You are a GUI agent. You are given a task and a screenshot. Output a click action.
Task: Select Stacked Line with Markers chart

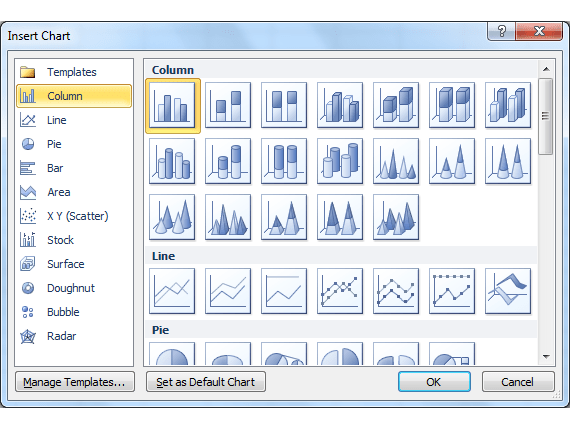pos(396,291)
